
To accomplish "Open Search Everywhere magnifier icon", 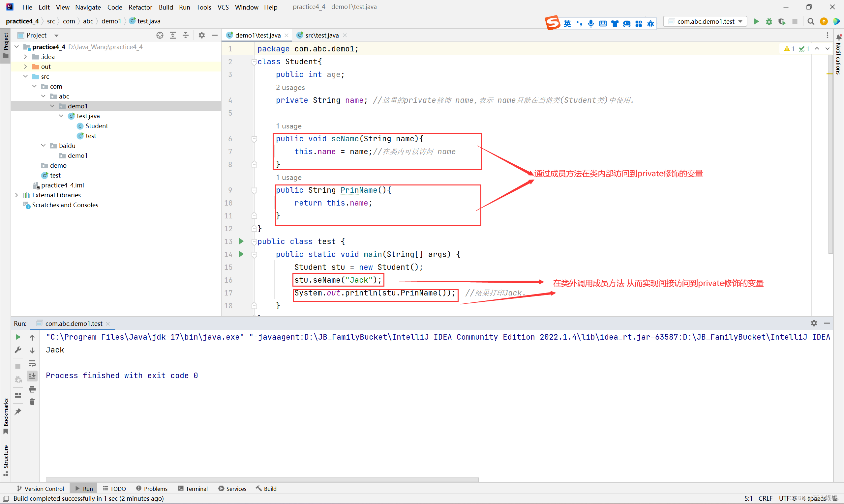I will [x=811, y=21].
